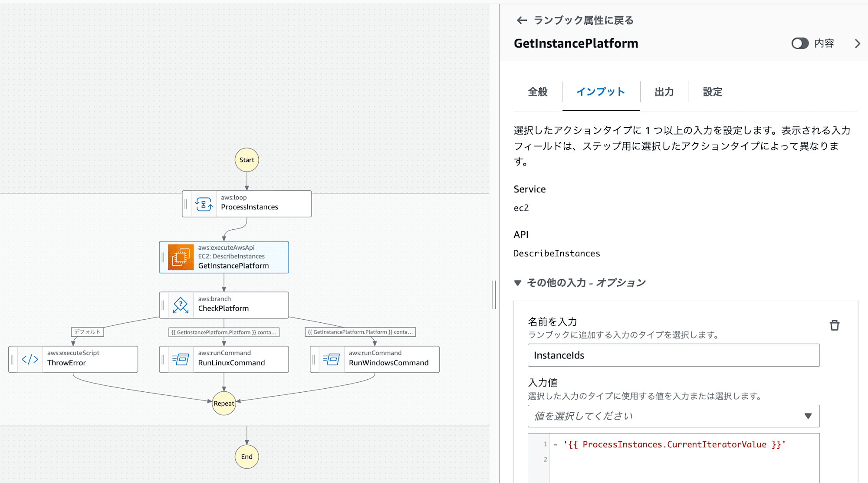Screen dimensions: 868x483
Task: Click the ec2 Service value
Action: pyautogui.click(x=521, y=208)
